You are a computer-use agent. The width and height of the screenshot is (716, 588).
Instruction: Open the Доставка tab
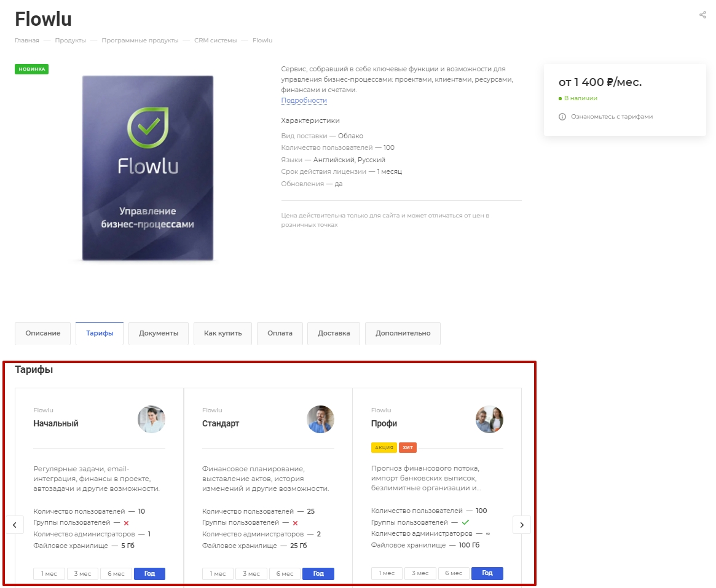(334, 333)
